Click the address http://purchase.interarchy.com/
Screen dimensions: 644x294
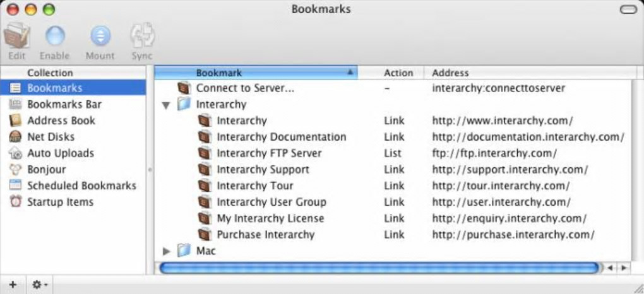(513, 235)
